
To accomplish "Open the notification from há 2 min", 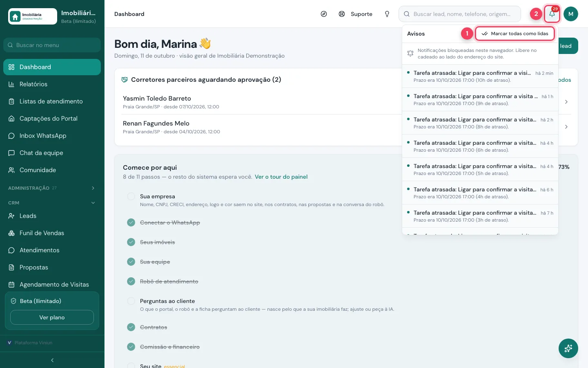I will coord(480,76).
